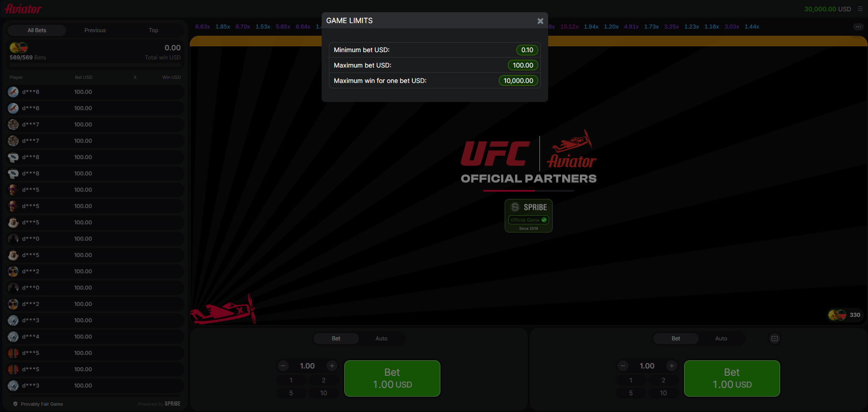This screenshot has width=868, height=412.
Task: Select Bet mode in the right panel
Action: pyautogui.click(x=675, y=339)
